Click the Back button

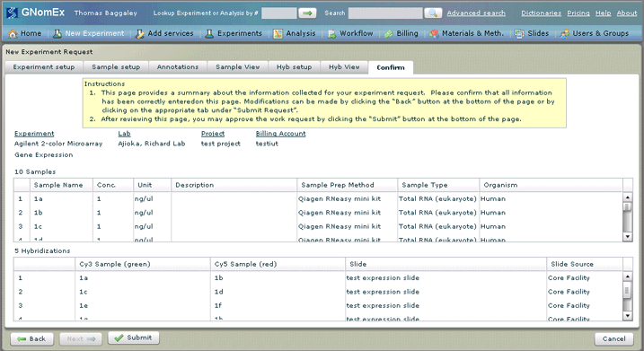tap(31, 338)
